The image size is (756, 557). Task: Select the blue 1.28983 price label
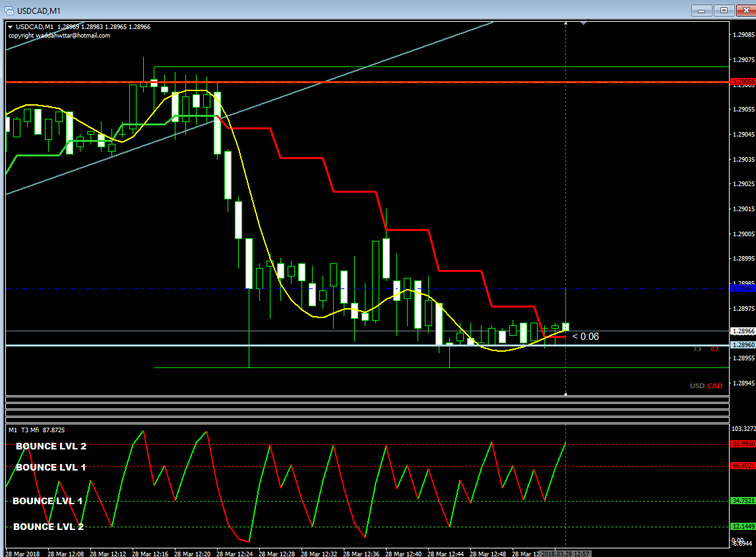[743, 288]
